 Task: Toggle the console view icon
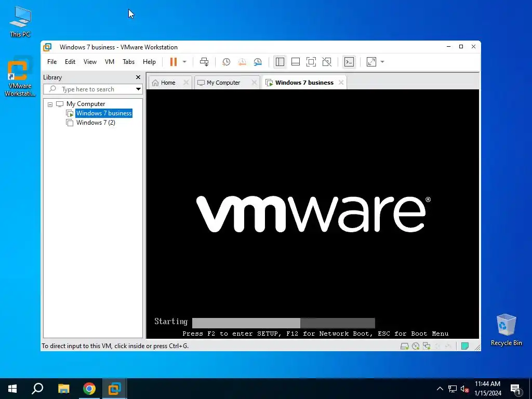[x=349, y=62]
